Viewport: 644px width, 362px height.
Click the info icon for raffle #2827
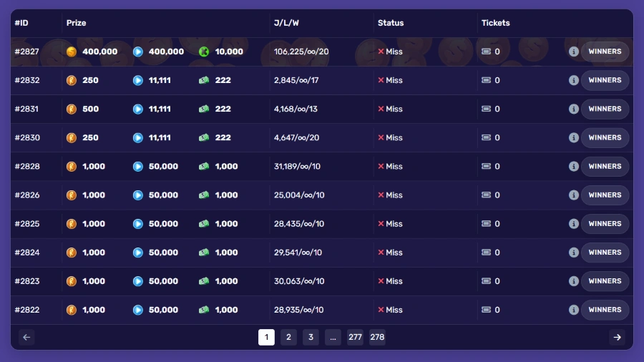pos(573,52)
